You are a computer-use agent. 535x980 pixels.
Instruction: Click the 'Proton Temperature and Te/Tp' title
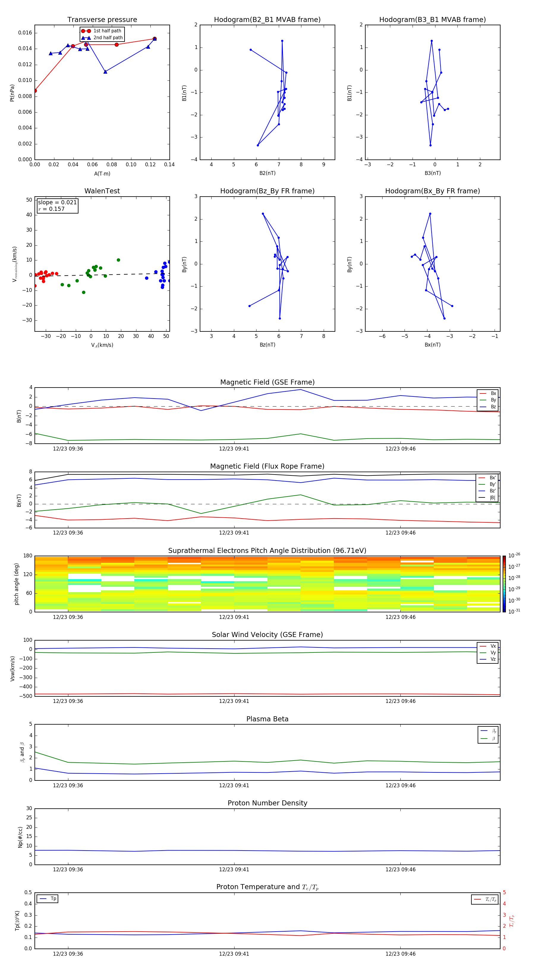click(267, 887)
